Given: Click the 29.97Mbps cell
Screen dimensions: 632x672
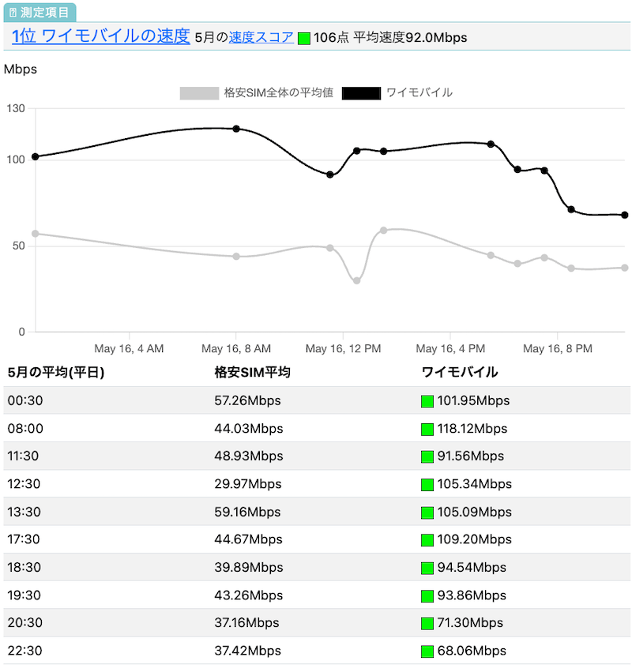Looking at the screenshot, I should 248,484.
